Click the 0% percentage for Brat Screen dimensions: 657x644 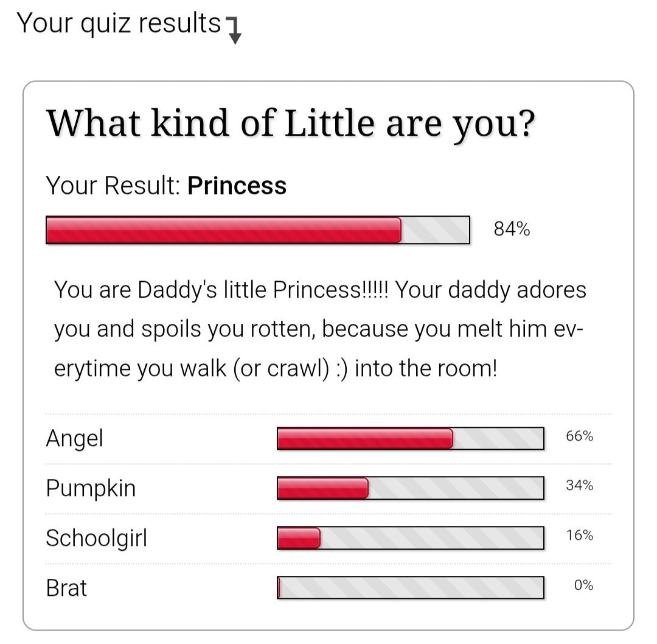click(x=583, y=585)
